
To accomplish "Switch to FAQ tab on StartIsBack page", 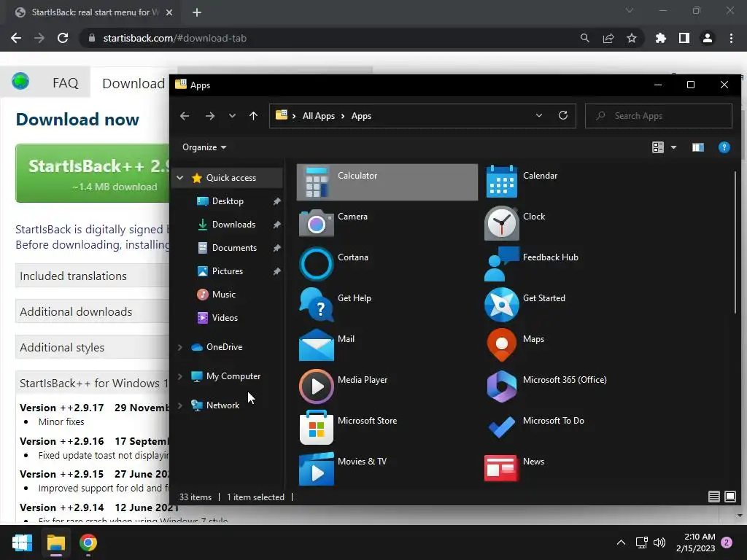I will (65, 83).
